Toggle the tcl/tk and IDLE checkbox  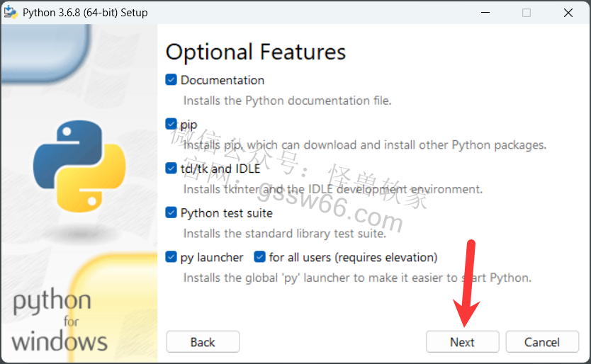pyautogui.click(x=171, y=168)
